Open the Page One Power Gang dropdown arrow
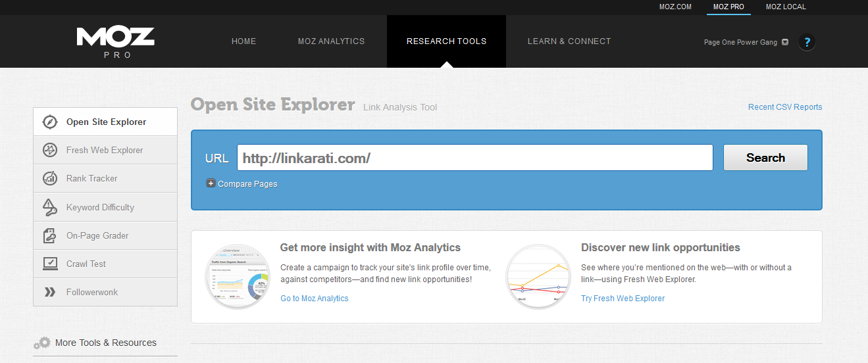This screenshot has height=363, width=868. click(784, 42)
